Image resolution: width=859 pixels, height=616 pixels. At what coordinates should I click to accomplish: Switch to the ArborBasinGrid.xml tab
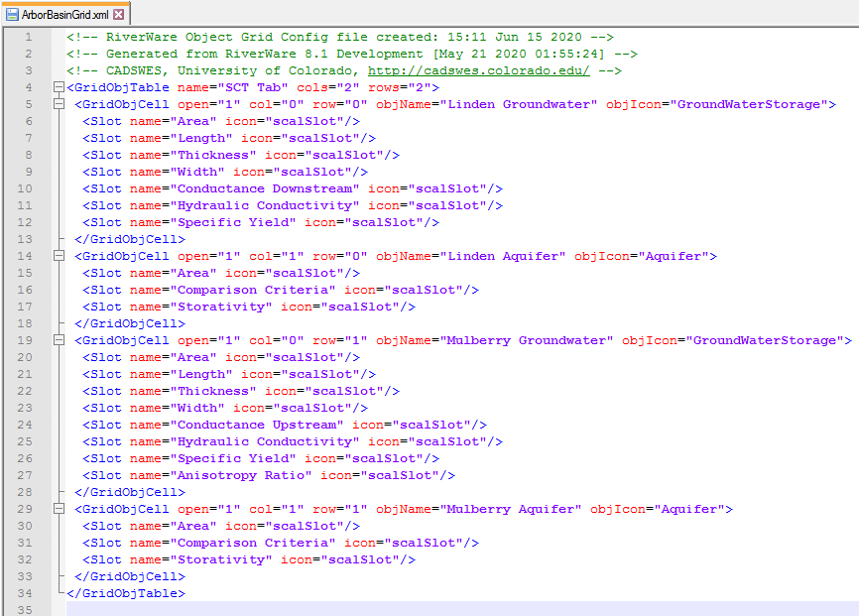pyautogui.click(x=64, y=15)
